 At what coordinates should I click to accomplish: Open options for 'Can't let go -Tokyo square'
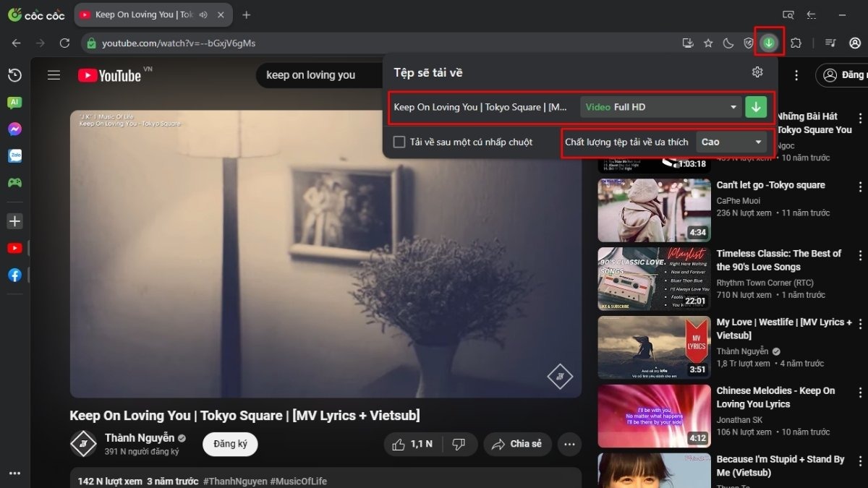(861, 187)
